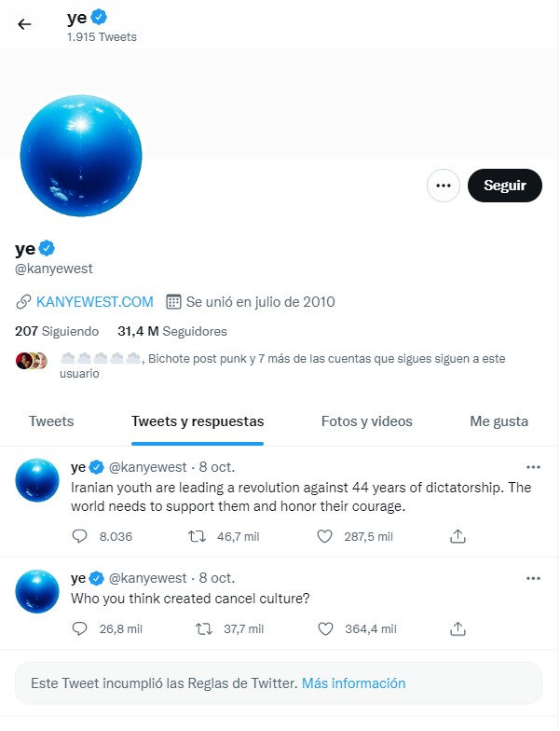Open more options on cancel culture tweet

(533, 578)
